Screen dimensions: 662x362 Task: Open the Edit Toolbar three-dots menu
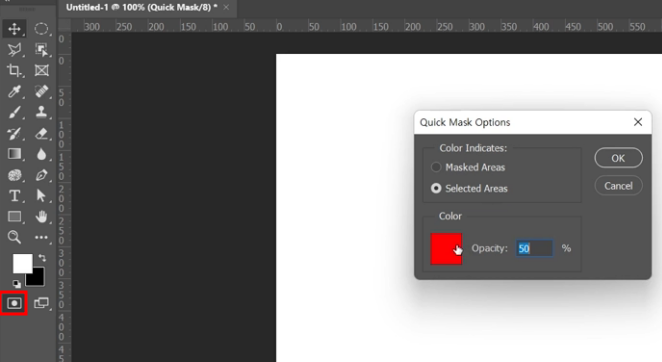[41, 237]
